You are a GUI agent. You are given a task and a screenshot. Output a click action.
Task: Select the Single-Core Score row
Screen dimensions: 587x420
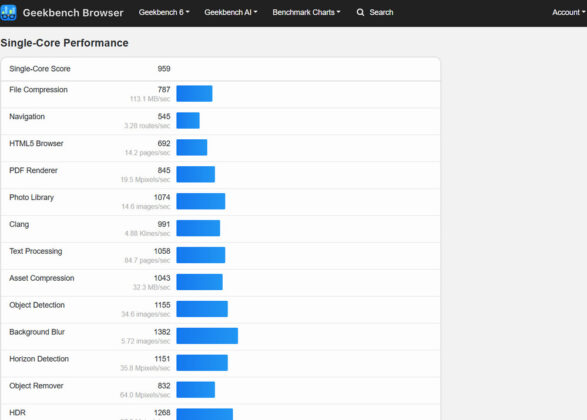coord(220,69)
